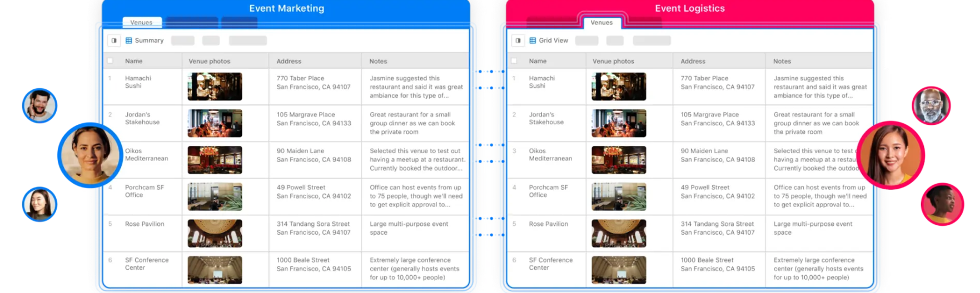The width and height of the screenshot is (980, 293).
Task: Check select-all checkbox in Event Marketing header
Action: 110,61
